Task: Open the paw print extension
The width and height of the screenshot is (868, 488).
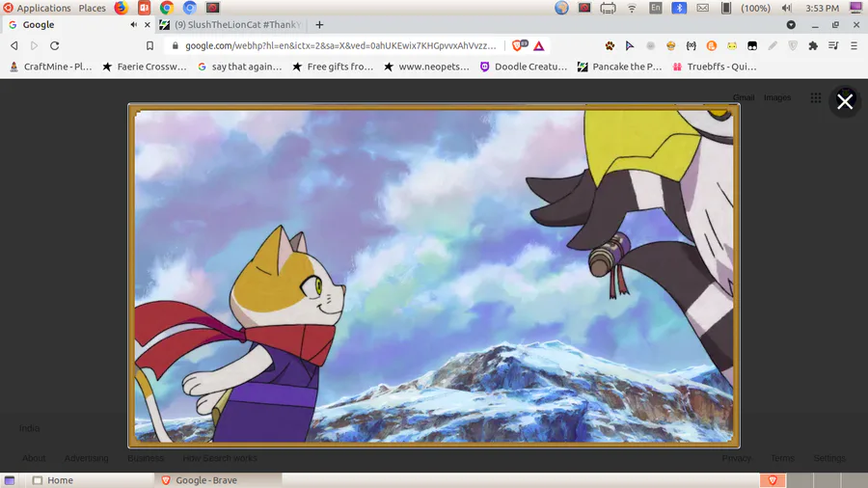Action: pos(610,46)
